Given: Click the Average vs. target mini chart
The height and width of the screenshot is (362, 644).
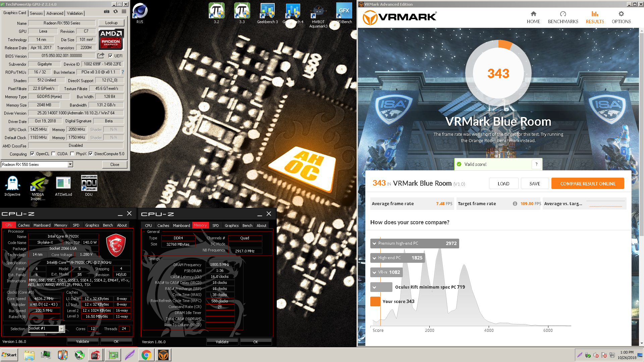Looking at the screenshot, I should [605, 204].
